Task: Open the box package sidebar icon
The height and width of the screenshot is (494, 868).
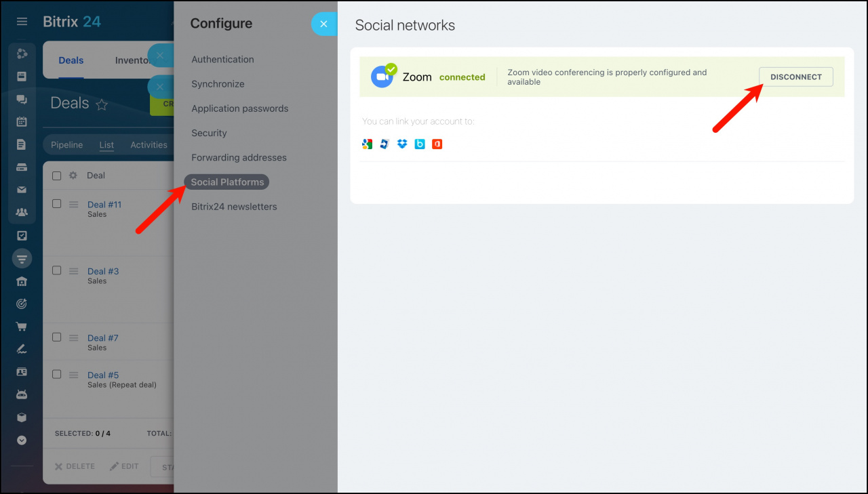Action: (x=22, y=417)
